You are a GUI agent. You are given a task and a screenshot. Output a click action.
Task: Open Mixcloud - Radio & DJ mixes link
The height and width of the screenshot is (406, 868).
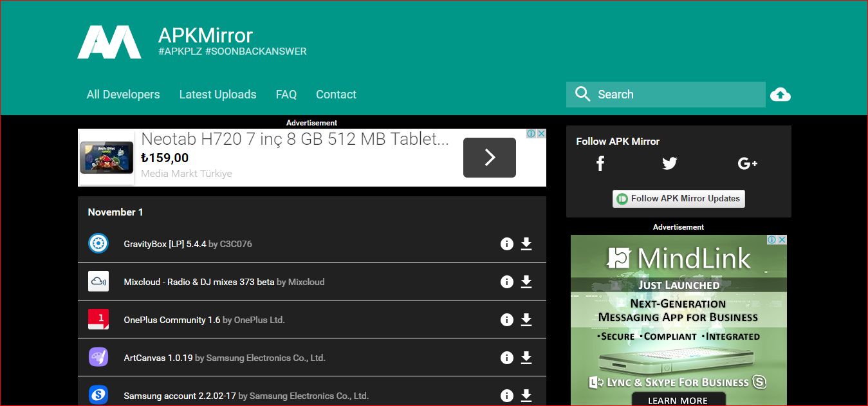tap(199, 282)
